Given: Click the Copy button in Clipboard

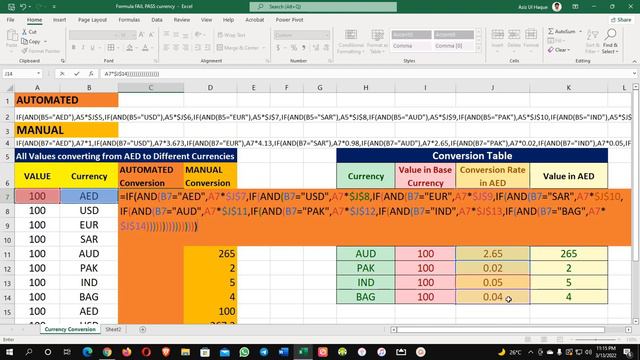Looking at the screenshot, I should 31,41.
